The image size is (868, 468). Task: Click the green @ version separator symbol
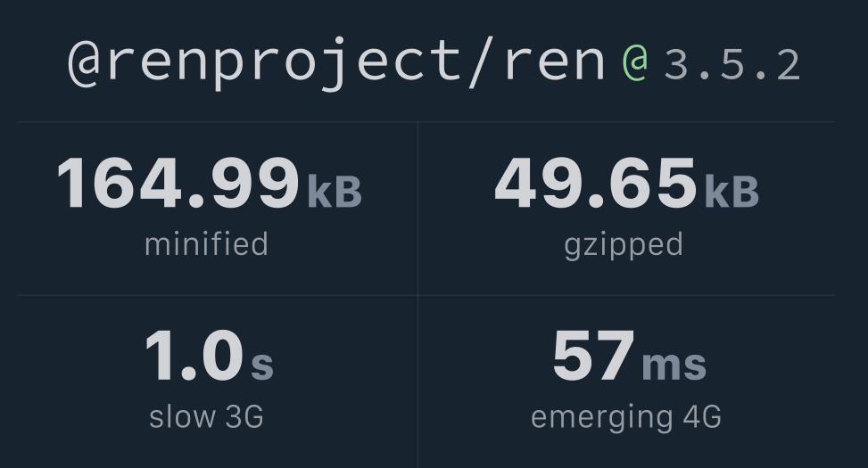pos(634,62)
